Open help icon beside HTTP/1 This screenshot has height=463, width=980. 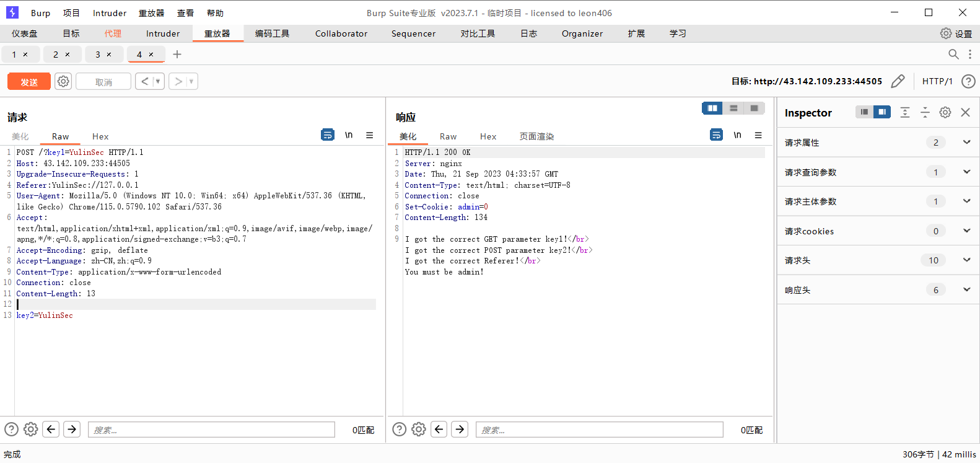[x=968, y=81]
